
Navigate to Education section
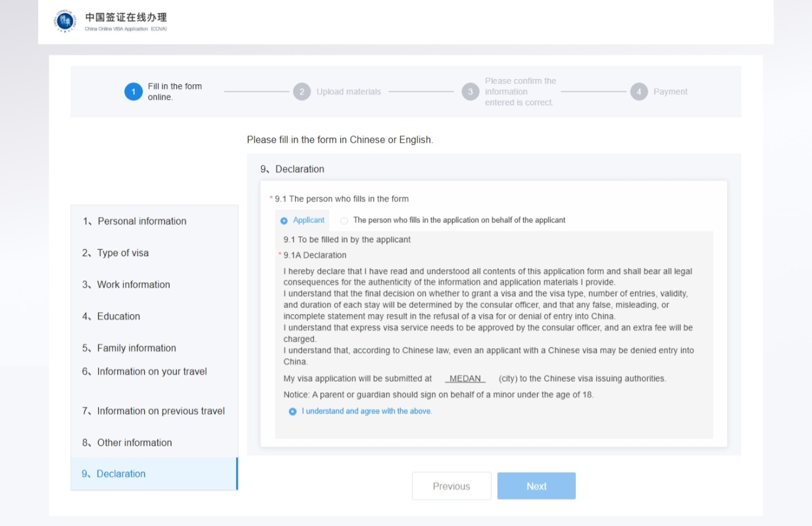pyautogui.click(x=118, y=316)
